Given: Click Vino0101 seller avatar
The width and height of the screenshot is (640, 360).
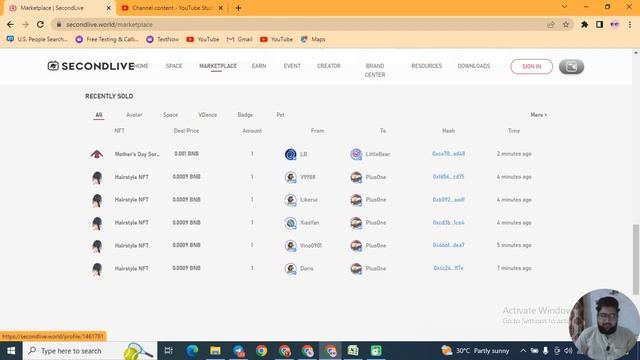Looking at the screenshot, I should point(291,246).
